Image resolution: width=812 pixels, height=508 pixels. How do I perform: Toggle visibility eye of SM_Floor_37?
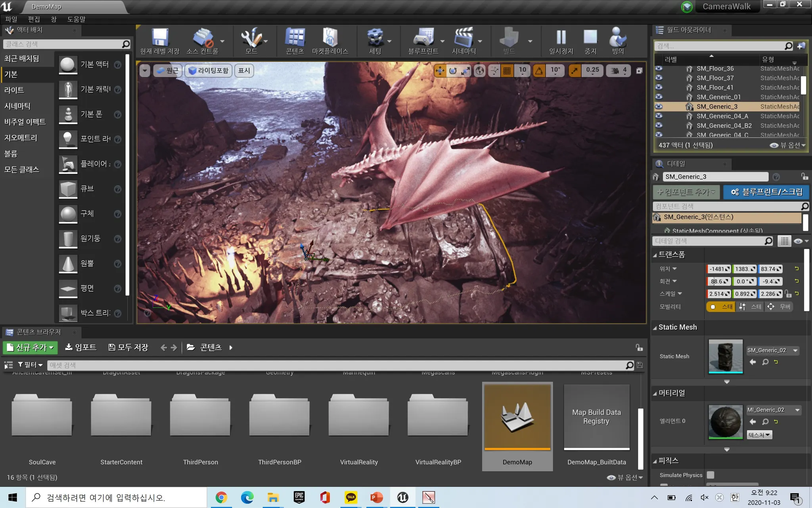pyautogui.click(x=659, y=78)
